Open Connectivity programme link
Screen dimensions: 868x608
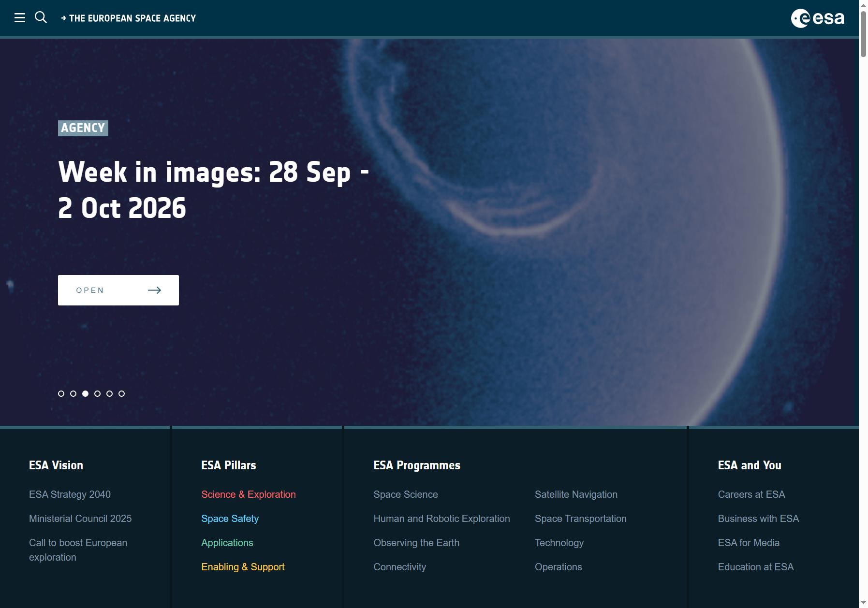(399, 567)
